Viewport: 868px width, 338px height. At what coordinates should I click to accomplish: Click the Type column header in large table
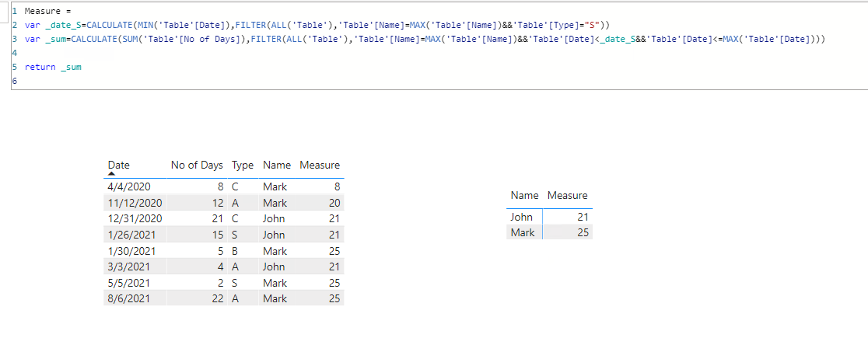point(243,165)
